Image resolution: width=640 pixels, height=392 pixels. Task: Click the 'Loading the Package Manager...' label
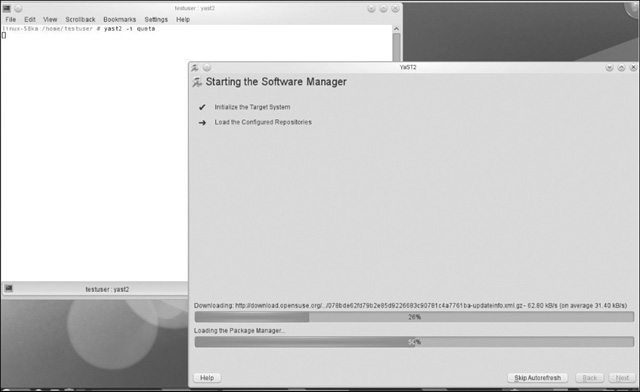[x=239, y=331]
